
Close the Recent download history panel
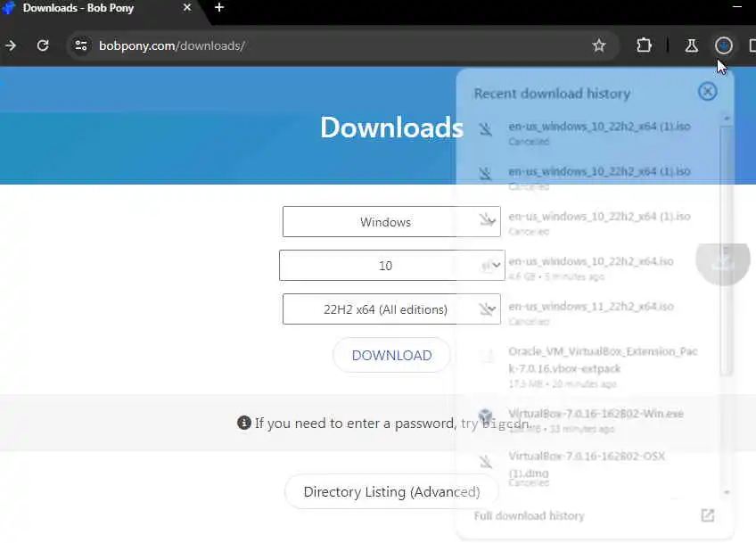point(707,91)
